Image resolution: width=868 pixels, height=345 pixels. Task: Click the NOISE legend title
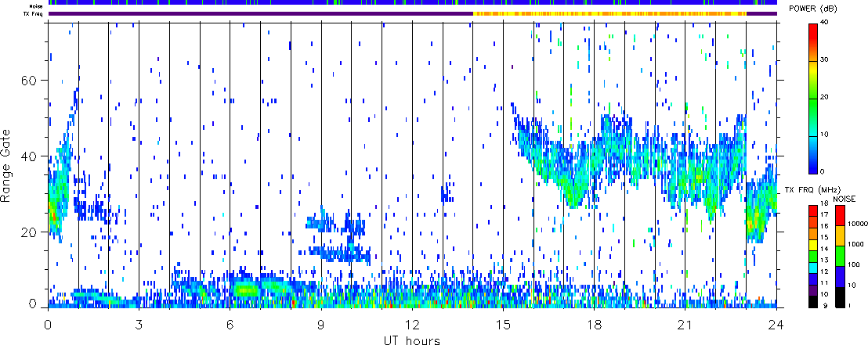[x=844, y=200]
